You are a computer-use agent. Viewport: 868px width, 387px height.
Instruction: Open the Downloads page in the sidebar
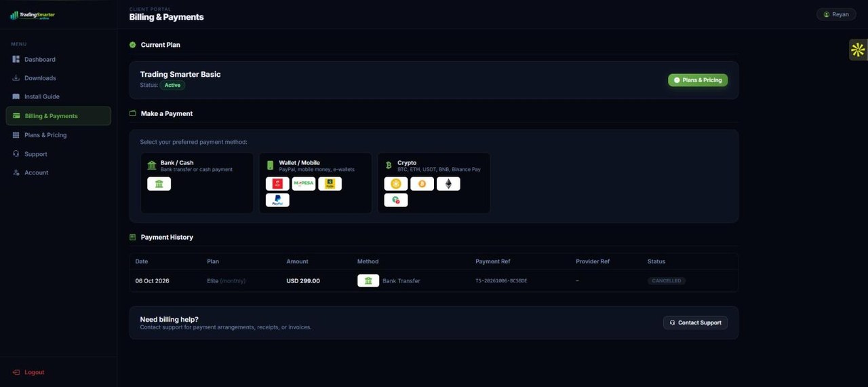click(x=58, y=78)
